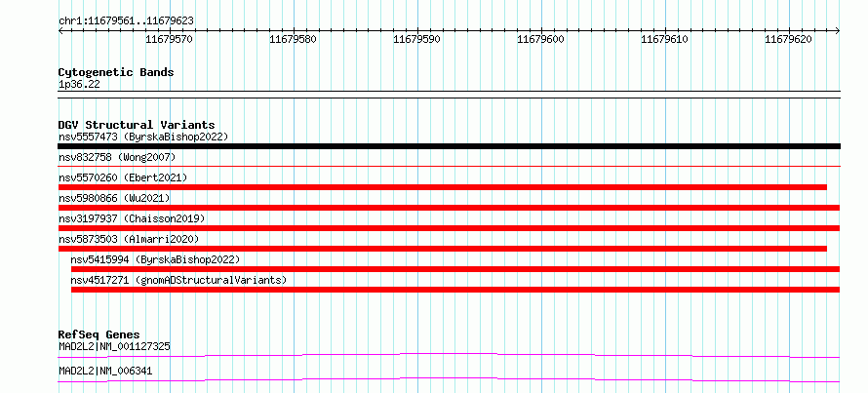Image resolution: width=868 pixels, height=393 pixels.
Task: Select the RefSeq Genes track title
Action: click(99, 334)
